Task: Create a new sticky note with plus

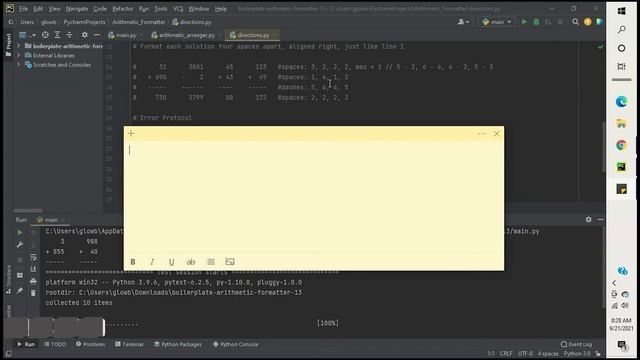Action: coord(131,133)
